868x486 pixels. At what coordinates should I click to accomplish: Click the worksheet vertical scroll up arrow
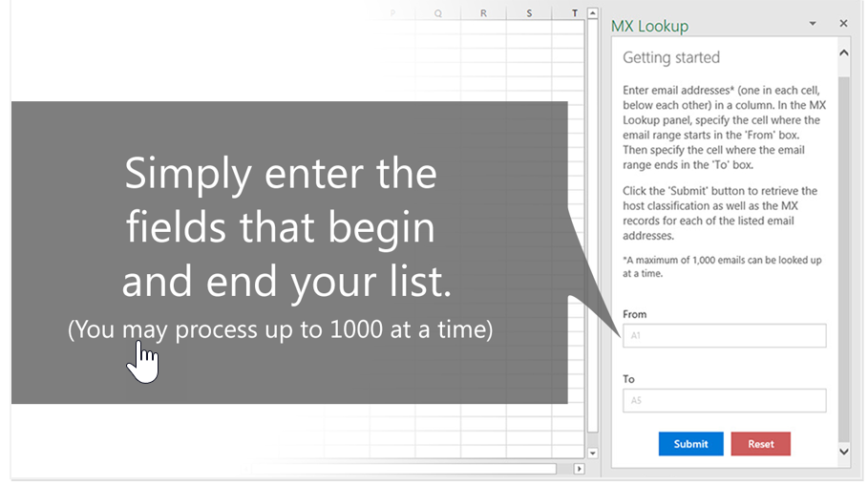[x=592, y=13]
